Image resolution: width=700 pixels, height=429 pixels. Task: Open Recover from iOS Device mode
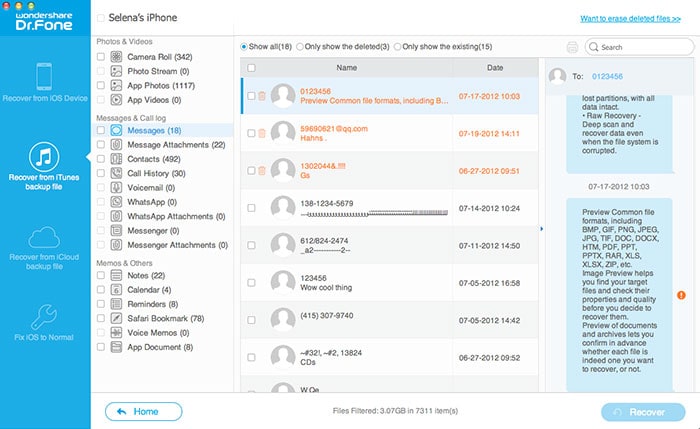[44, 83]
